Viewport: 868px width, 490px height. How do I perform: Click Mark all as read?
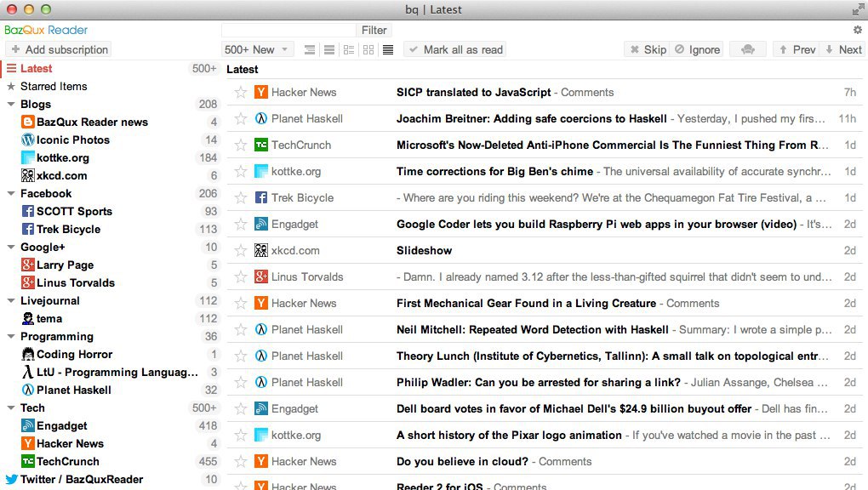coord(455,50)
